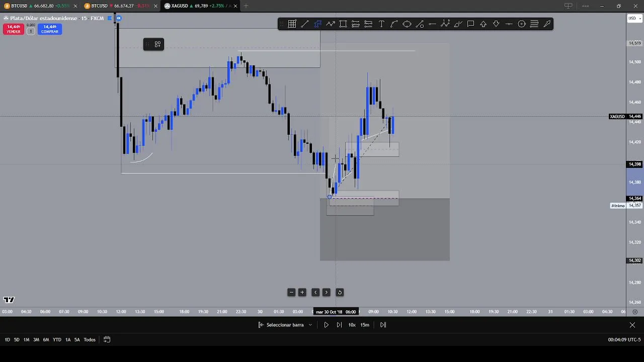Image resolution: width=644 pixels, height=362 pixels.
Task: Zoom in chart with plus button
Action: (x=302, y=293)
